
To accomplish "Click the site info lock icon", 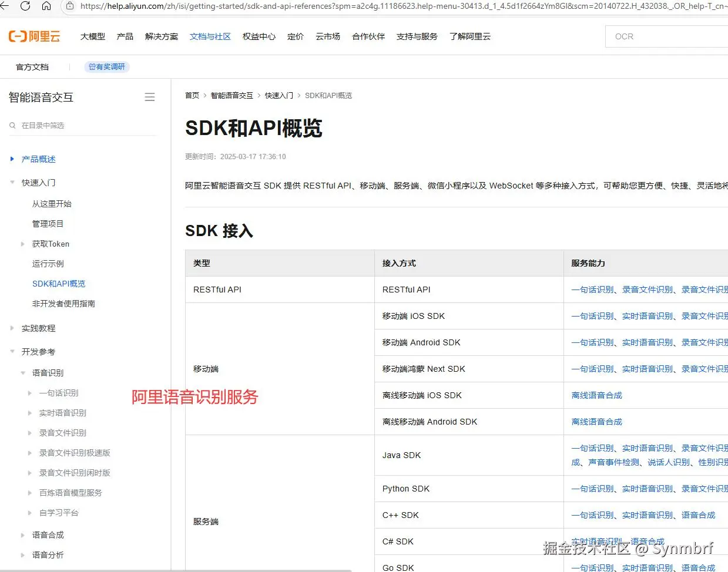I will pyautogui.click(x=71, y=6).
